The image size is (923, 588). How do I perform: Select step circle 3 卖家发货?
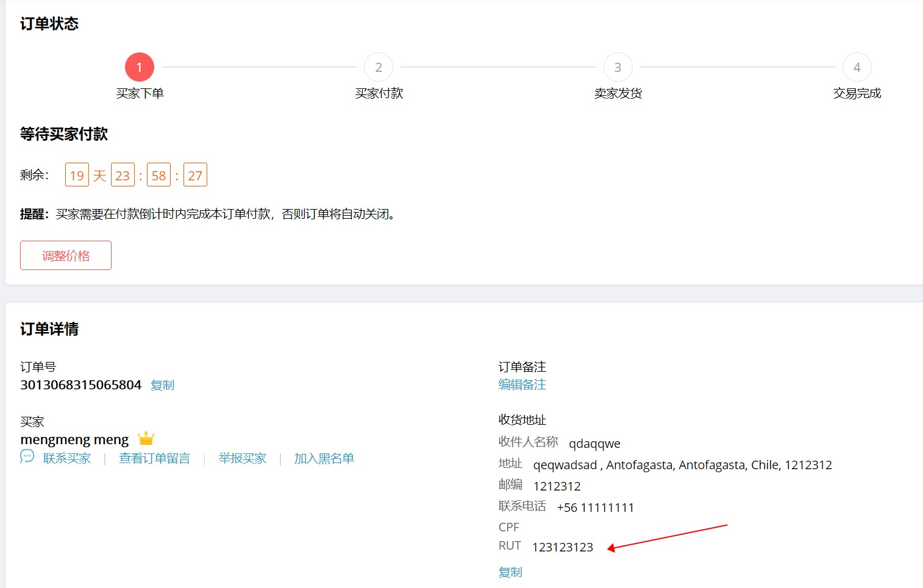click(617, 67)
